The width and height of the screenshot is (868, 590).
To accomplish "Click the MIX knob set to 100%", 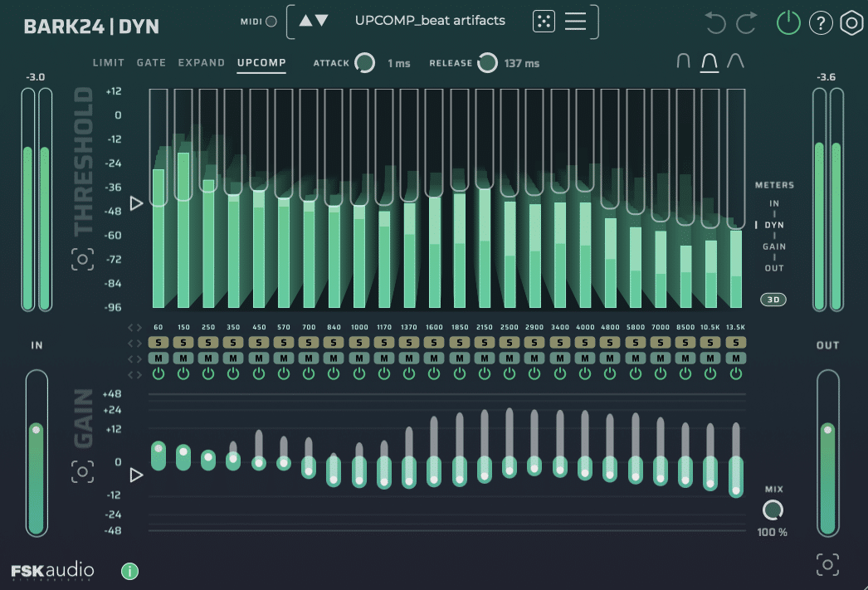I will click(x=772, y=510).
